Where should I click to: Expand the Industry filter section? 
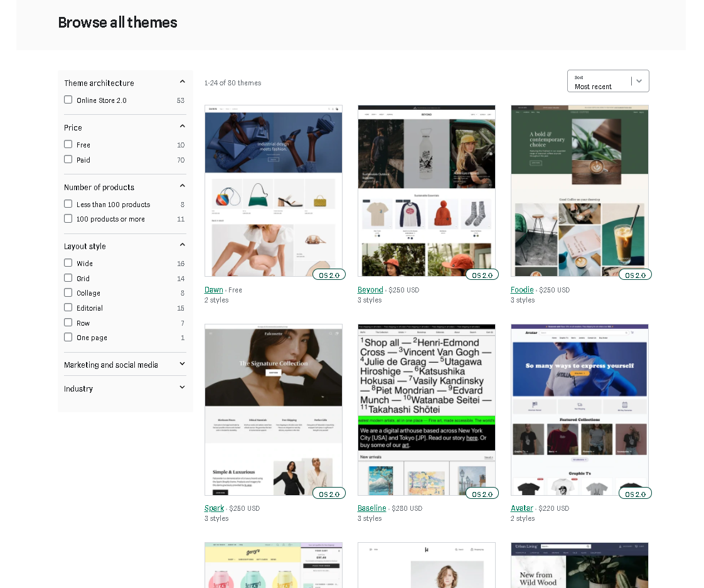[181, 388]
